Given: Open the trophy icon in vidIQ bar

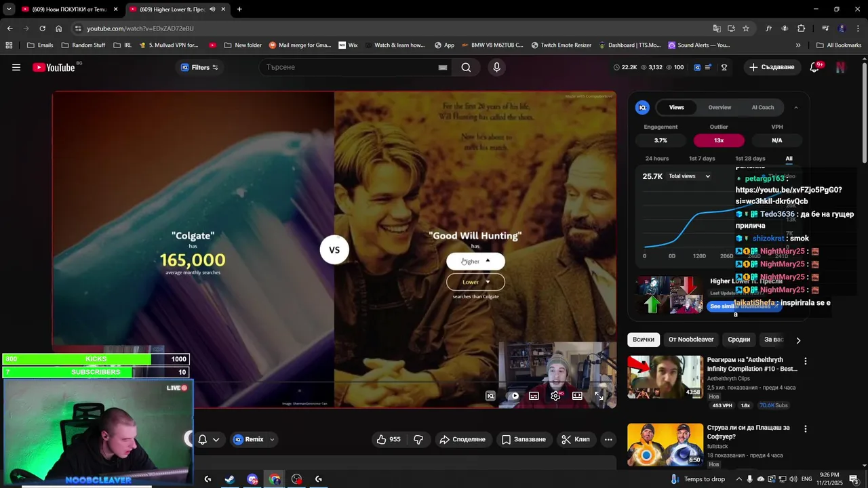Looking at the screenshot, I should [724, 67].
